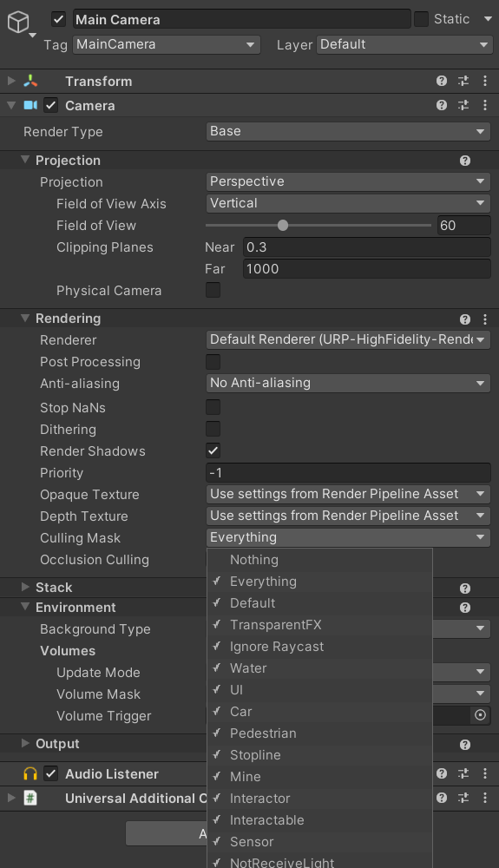Toggle the Static checkbox
The width and height of the screenshot is (499, 868).
(x=422, y=19)
